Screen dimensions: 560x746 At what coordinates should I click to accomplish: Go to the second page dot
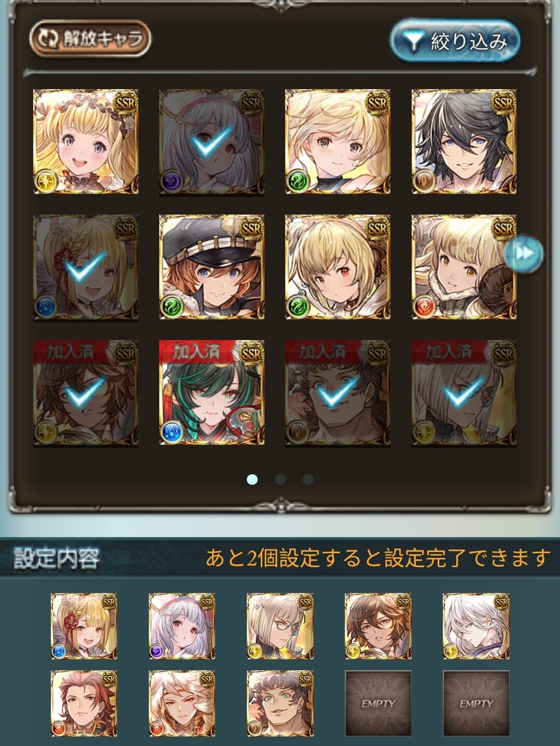pos(280,480)
